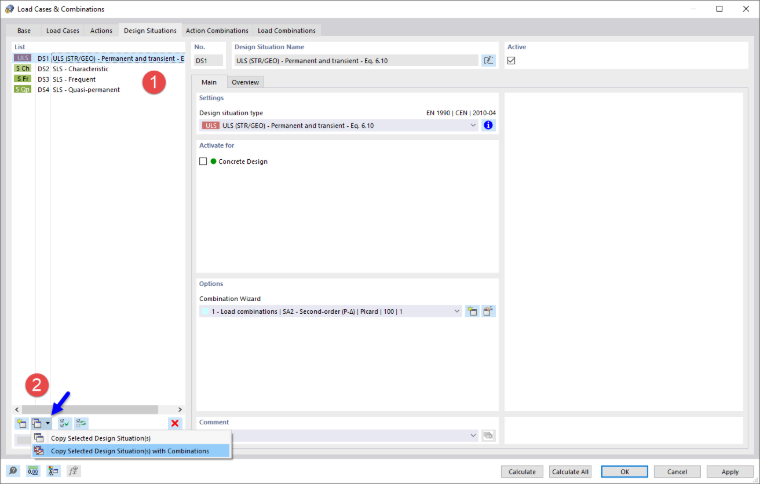The height and width of the screenshot is (484, 760).
Task: Switch to the Load Combinations tab
Action: click(x=286, y=30)
